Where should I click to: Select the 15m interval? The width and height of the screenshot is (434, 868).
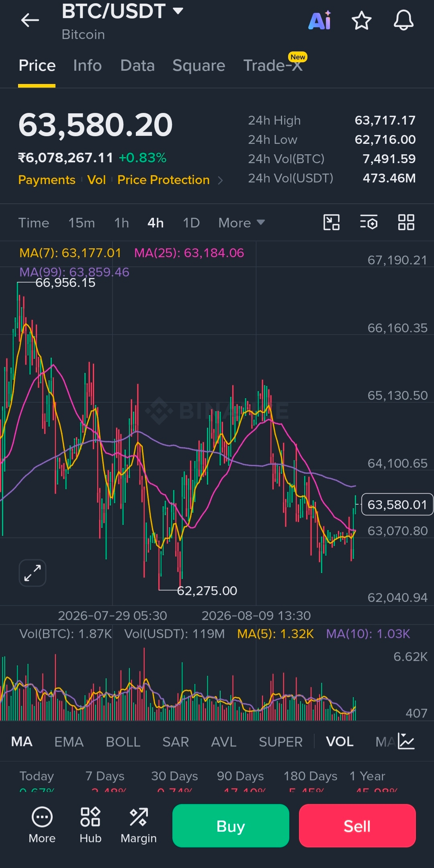82,223
